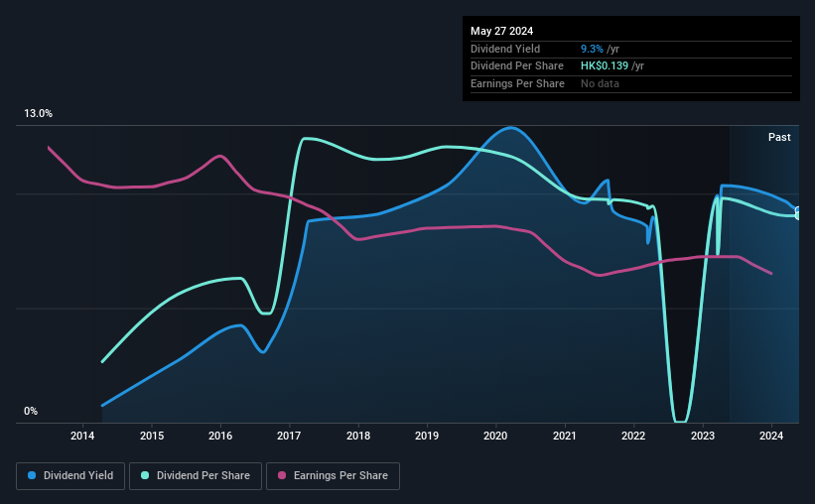Toggle the Dividend Per Share legend button

tap(196, 475)
